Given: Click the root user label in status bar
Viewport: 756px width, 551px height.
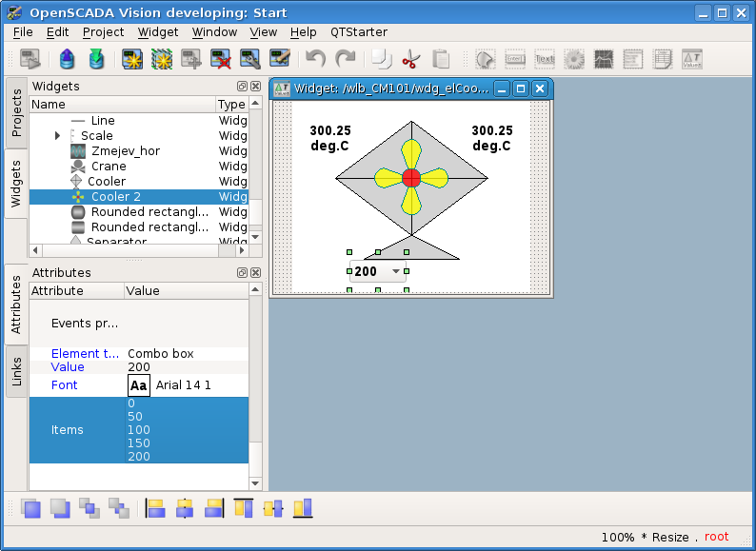Looking at the screenshot, I should click(716, 537).
